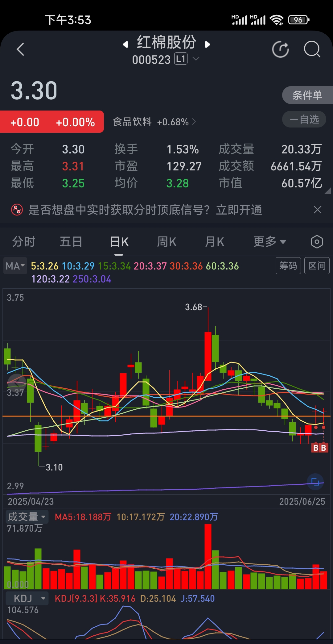Tap the 市值 value 60.57亿

click(302, 183)
